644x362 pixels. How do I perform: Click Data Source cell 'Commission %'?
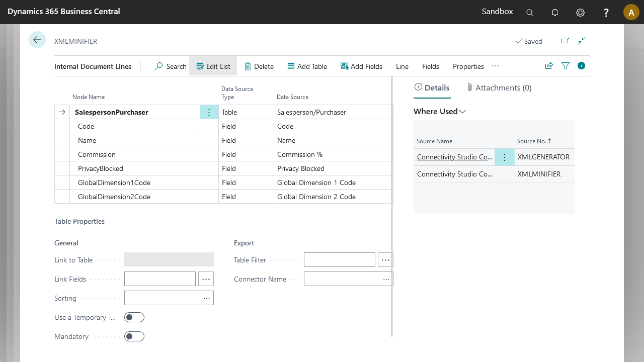(333, 154)
